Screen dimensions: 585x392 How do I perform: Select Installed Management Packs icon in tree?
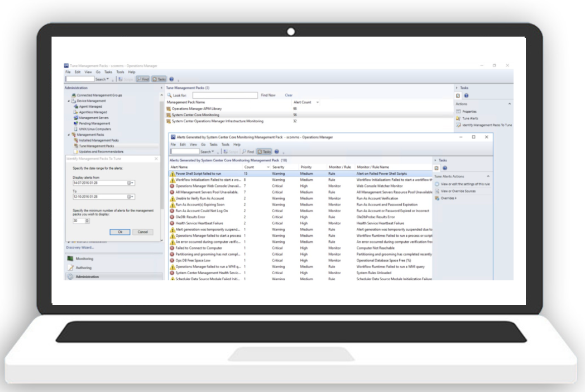[76, 140]
